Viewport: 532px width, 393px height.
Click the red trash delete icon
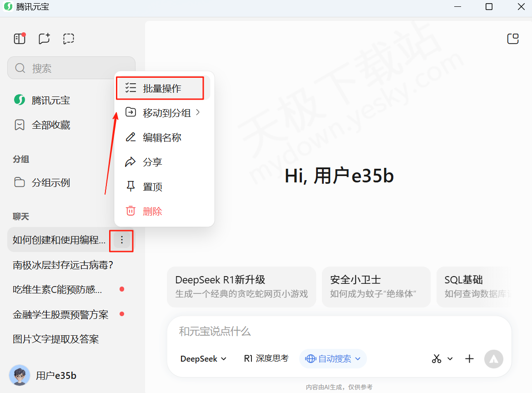coord(130,211)
